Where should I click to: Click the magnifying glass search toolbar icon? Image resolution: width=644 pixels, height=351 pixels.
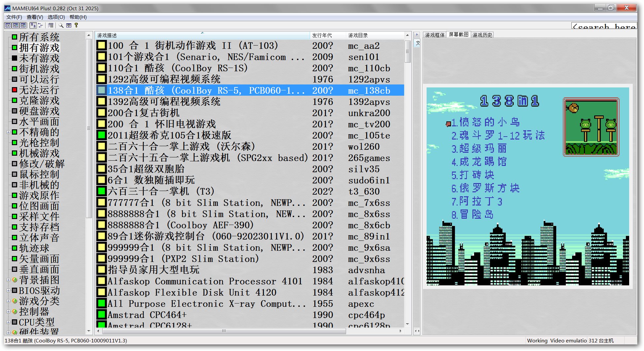coord(61,25)
